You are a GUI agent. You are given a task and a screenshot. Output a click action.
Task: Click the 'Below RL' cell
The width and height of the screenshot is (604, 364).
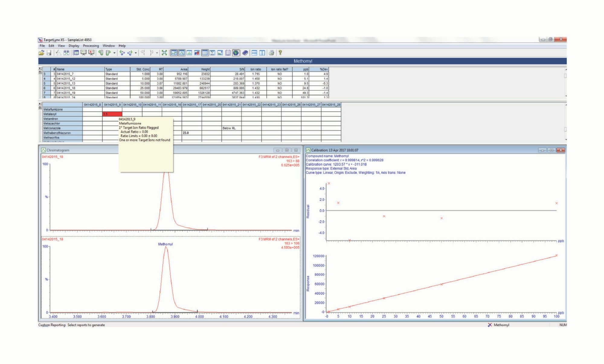click(232, 128)
